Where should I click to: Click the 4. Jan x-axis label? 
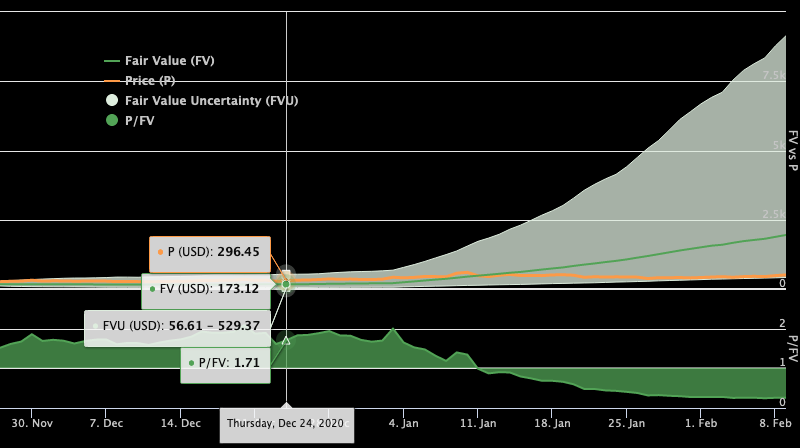click(404, 423)
